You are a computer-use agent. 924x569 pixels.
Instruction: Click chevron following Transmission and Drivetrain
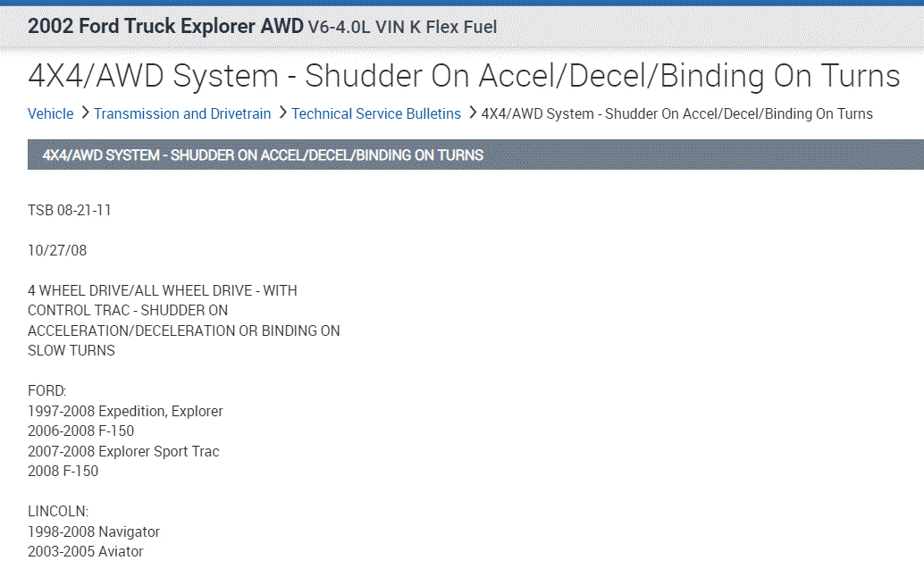282,113
